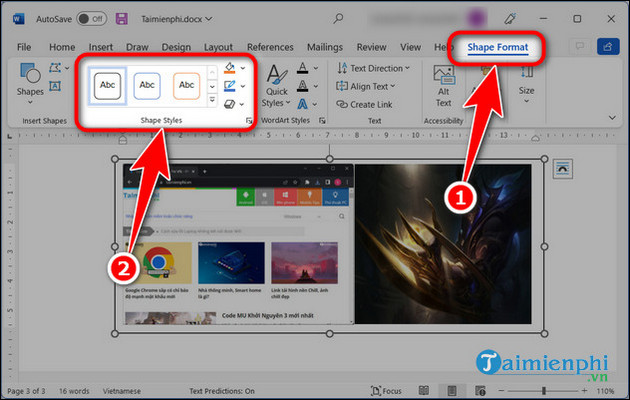The image size is (630, 400).
Task: Switch to the View tab
Action: point(410,47)
